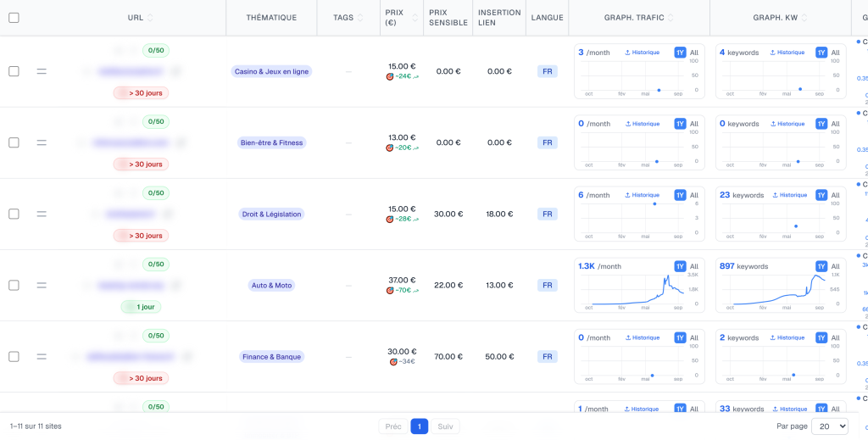Toggle the select-all checkbox in the table header
The width and height of the screenshot is (868, 440).
click(x=14, y=18)
